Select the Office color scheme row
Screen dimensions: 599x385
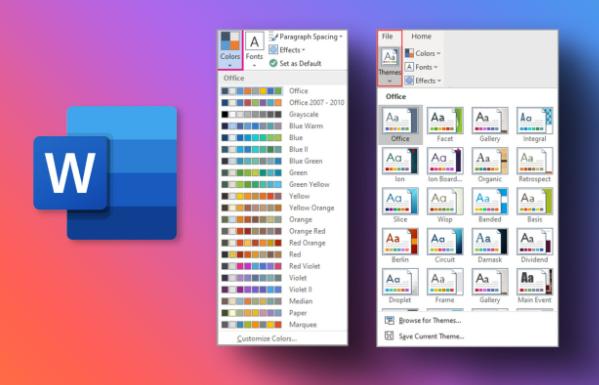283,91
